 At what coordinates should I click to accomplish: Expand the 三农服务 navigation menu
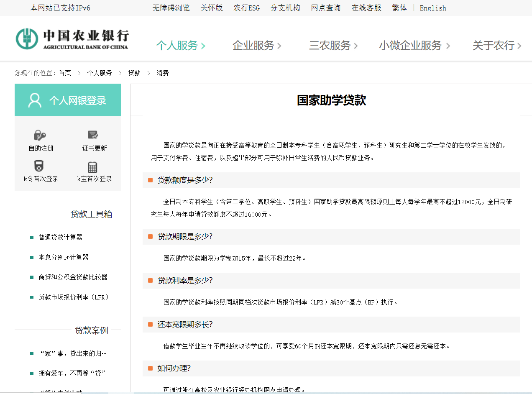tap(333, 46)
